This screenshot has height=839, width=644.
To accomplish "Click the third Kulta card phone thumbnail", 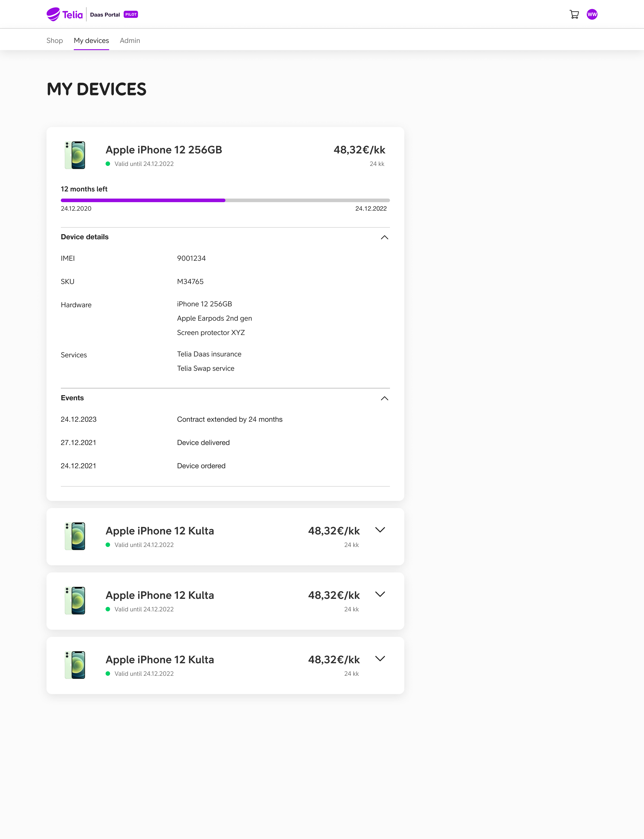I will click(x=75, y=665).
